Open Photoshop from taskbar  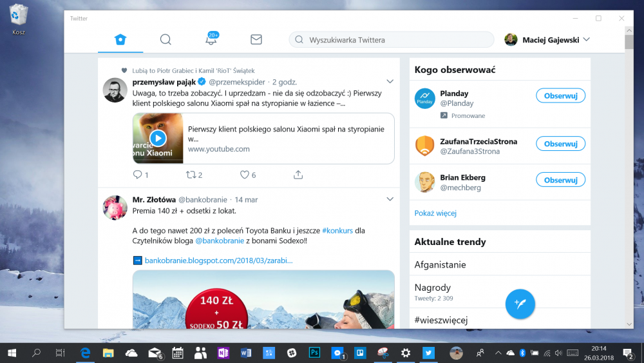tap(314, 353)
